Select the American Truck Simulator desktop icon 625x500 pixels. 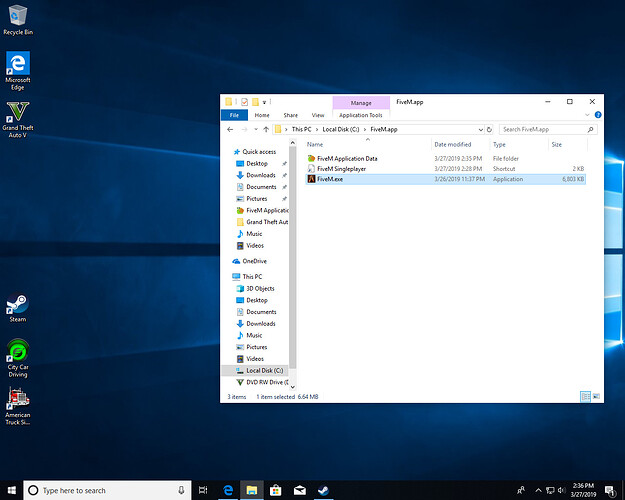click(x=17, y=400)
